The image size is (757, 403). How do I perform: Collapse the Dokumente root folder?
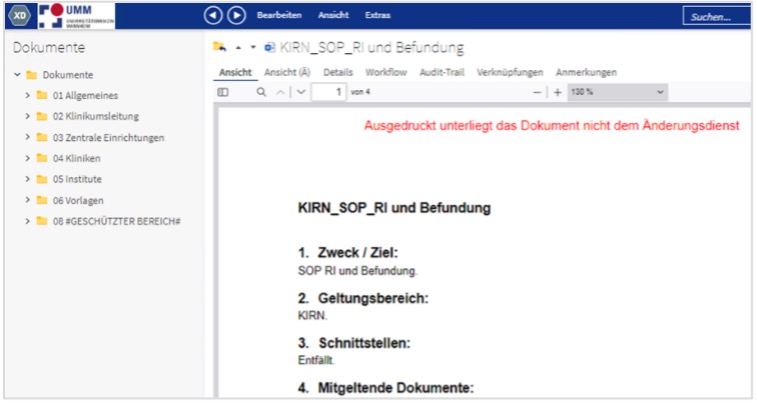point(17,75)
